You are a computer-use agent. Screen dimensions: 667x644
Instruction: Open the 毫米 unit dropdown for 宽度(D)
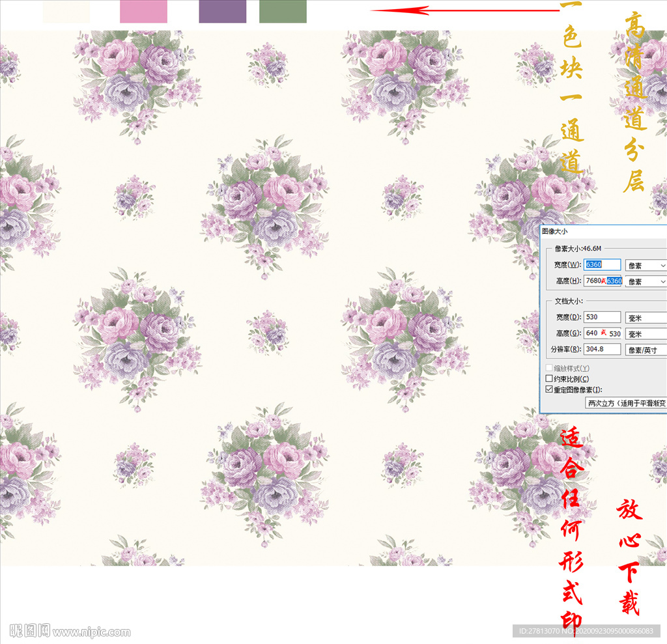[646, 318]
